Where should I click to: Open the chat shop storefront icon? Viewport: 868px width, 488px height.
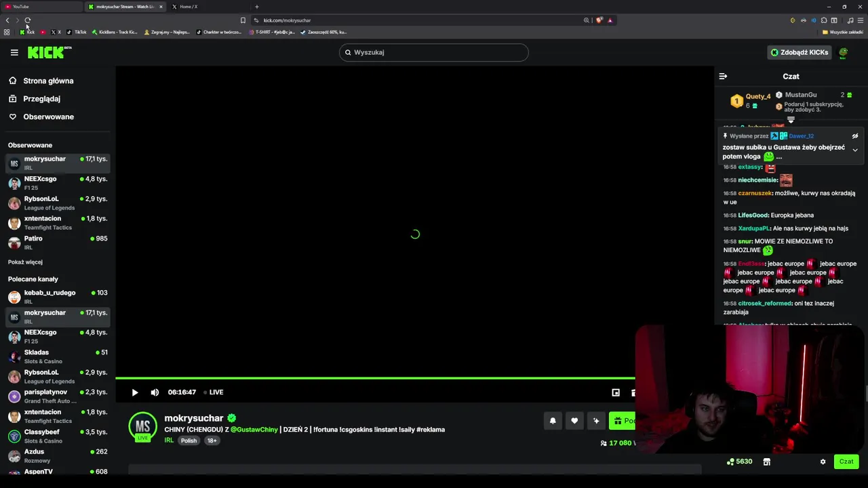pyautogui.click(x=767, y=462)
